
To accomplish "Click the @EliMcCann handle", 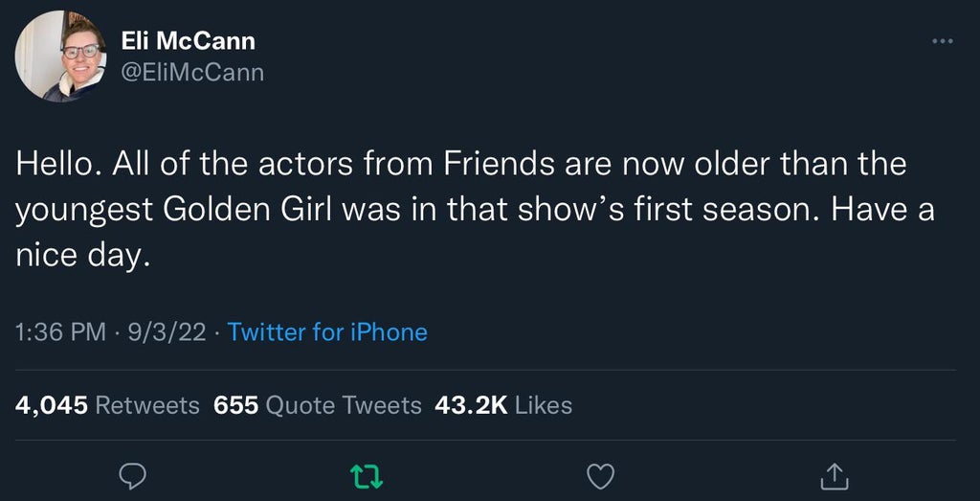I will coord(192,72).
